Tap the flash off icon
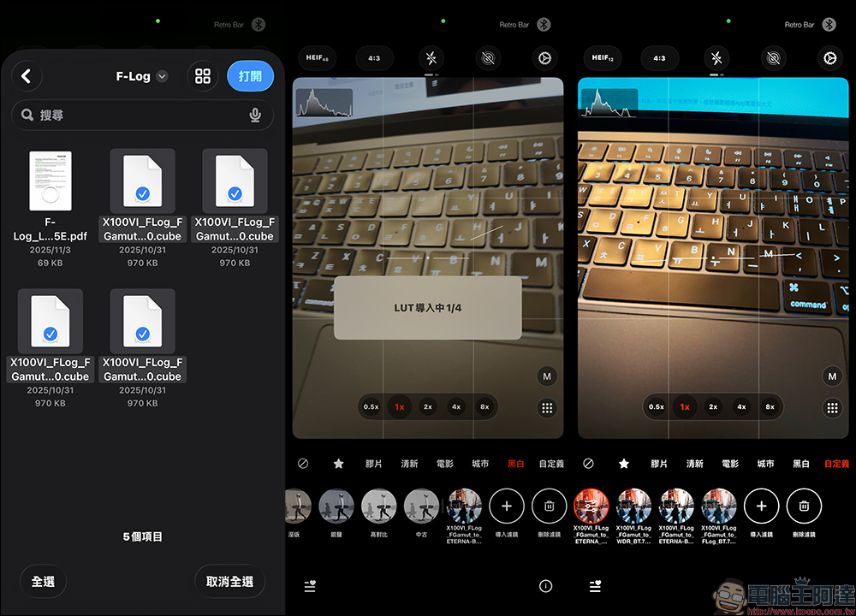 tap(431, 58)
